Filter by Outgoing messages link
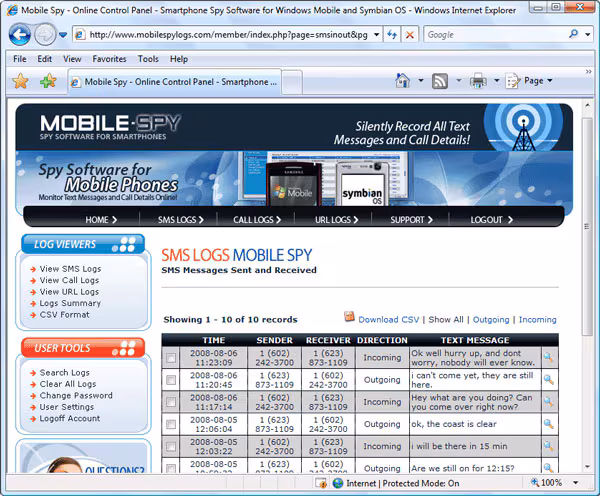600x496 pixels. coord(491,320)
